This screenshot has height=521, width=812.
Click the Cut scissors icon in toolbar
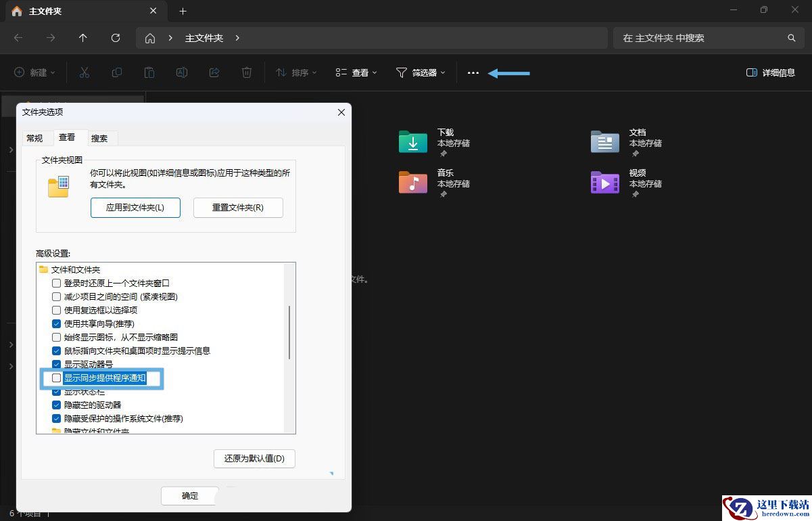(x=85, y=72)
